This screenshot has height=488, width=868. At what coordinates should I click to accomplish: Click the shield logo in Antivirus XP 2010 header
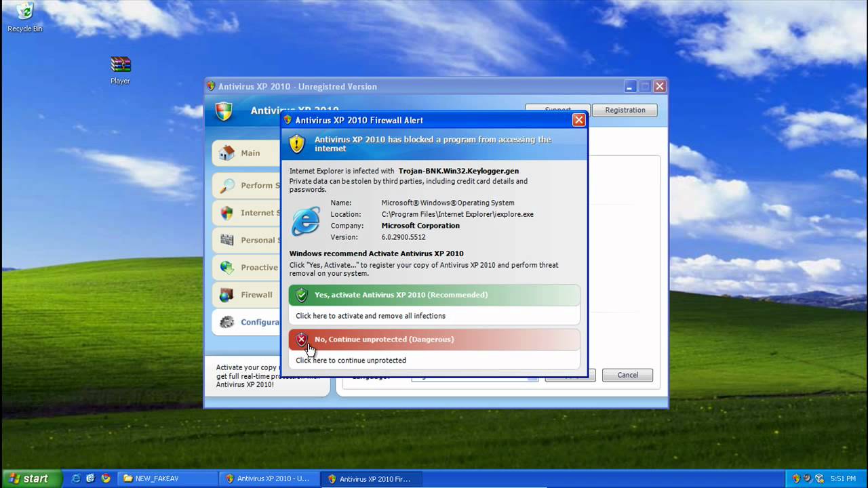[224, 111]
